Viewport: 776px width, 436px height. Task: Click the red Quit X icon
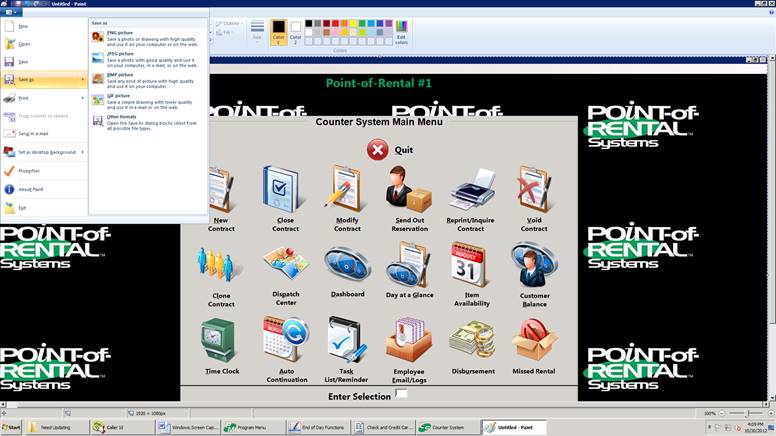378,149
